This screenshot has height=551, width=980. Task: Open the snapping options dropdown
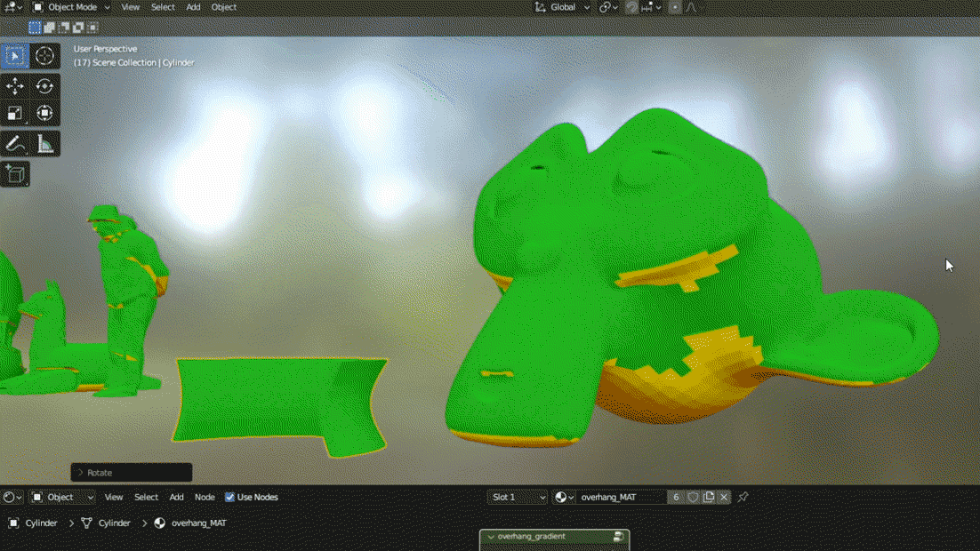click(651, 7)
